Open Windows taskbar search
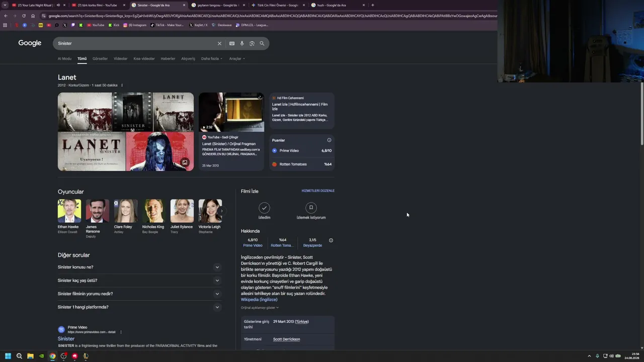The width and height of the screenshot is (644, 362). (x=19, y=356)
